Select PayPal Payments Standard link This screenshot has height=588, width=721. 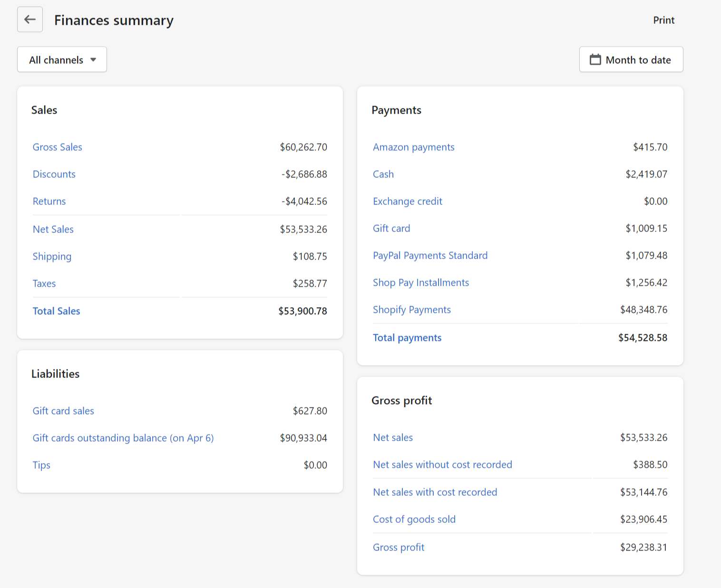point(430,256)
